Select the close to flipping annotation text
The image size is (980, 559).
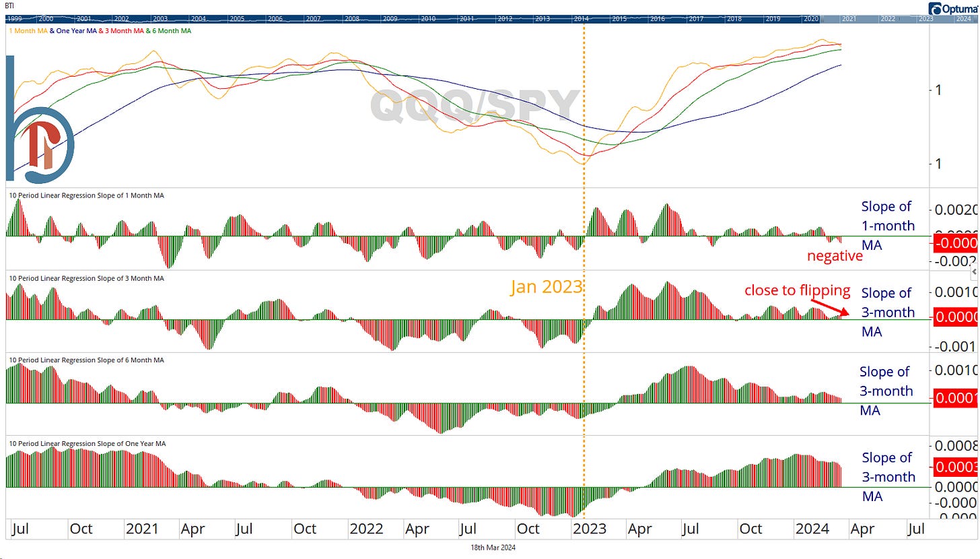click(x=797, y=291)
